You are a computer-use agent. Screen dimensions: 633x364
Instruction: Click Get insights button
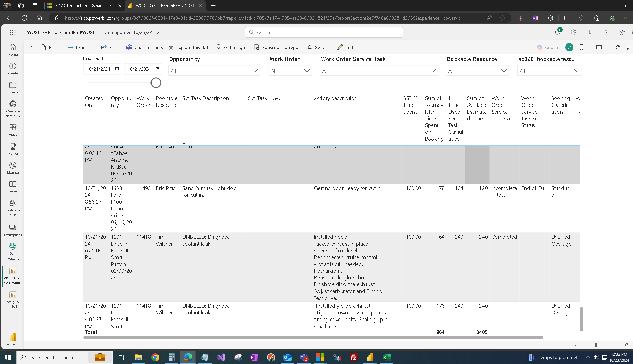pos(232,47)
